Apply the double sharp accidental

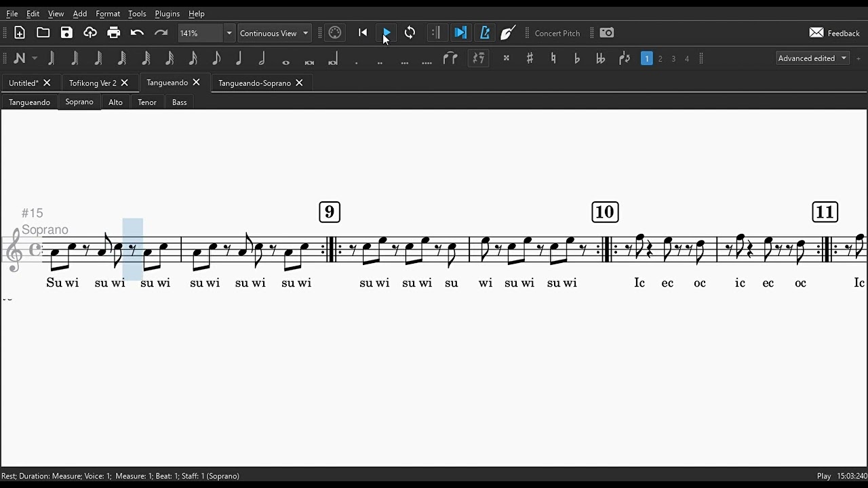[506, 58]
